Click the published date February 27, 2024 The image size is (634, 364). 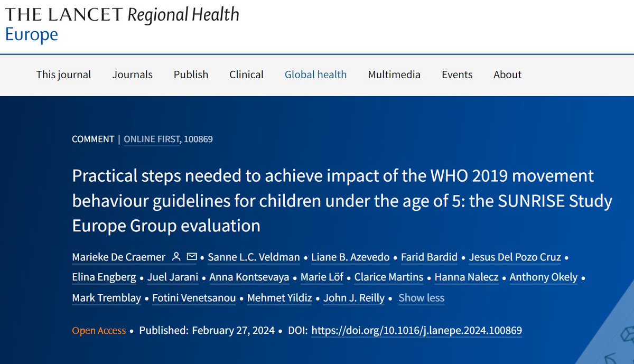tap(233, 331)
